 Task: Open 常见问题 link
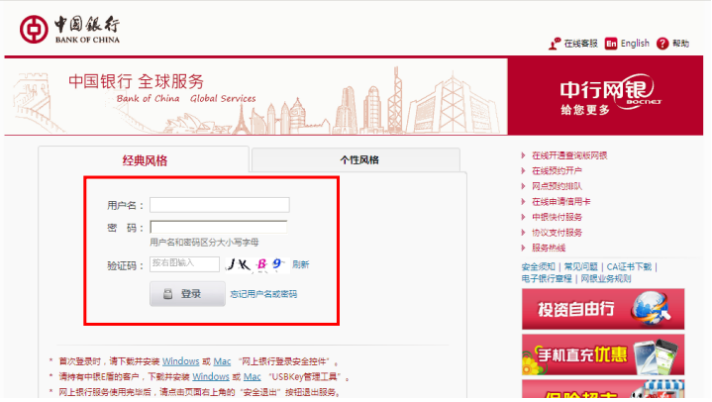tap(581, 267)
